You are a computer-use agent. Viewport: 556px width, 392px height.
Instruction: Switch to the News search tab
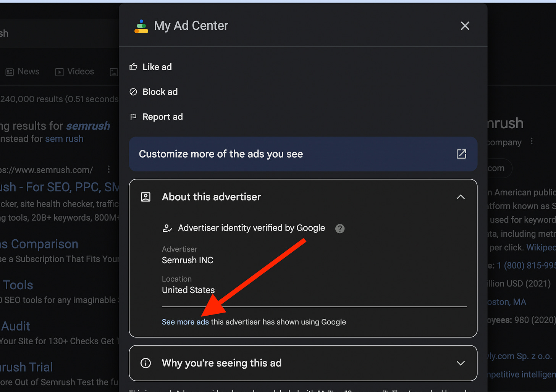tap(23, 71)
